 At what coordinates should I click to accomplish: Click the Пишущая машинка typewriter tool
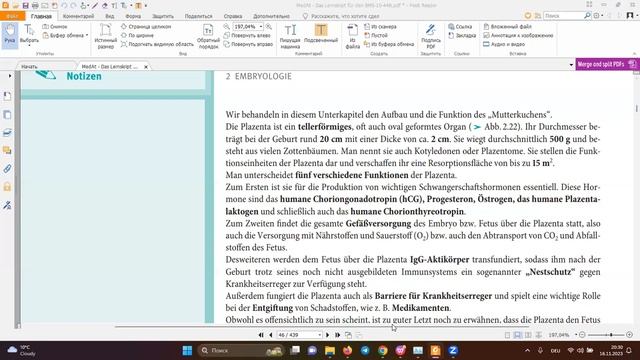(x=290, y=36)
